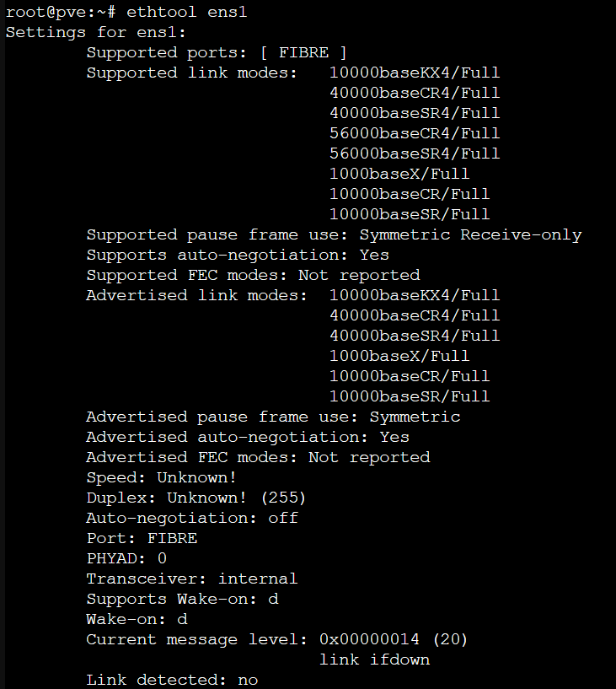Click 'Supports auto-negotiation: Yes' line
The width and height of the screenshot is (616, 689).
(x=238, y=256)
